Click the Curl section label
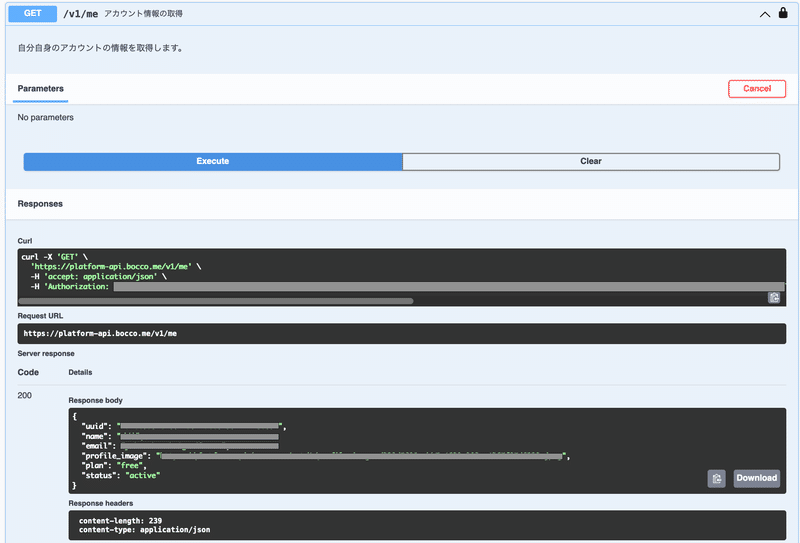800x543 pixels. click(24, 241)
